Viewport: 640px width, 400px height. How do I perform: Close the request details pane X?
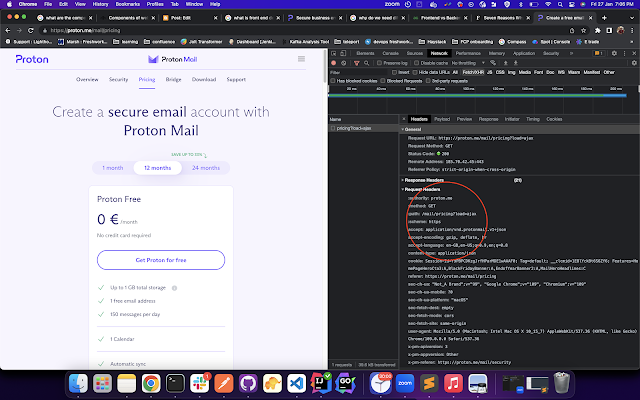pyautogui.click(x=404, y=119)
